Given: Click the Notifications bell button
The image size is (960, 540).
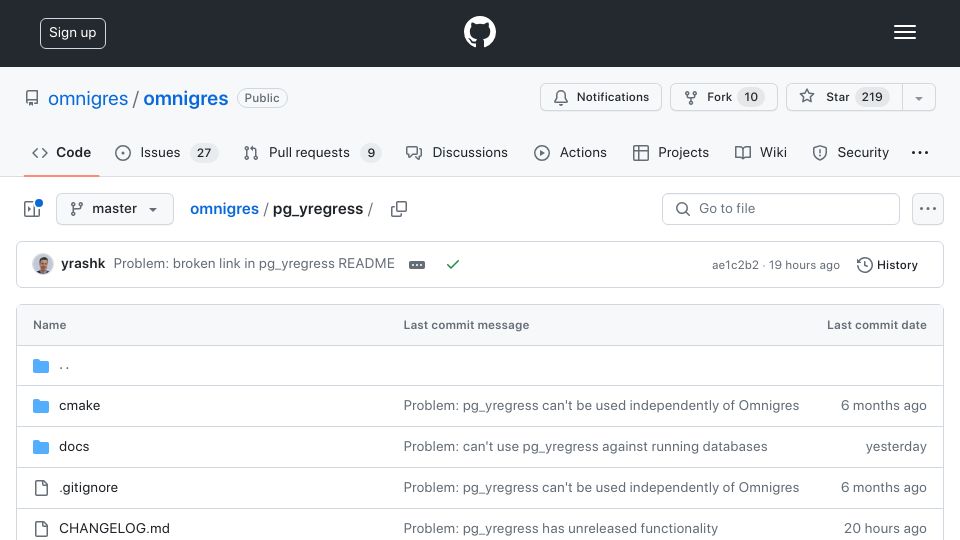Looking at the screenshot, I should point(601,97).
